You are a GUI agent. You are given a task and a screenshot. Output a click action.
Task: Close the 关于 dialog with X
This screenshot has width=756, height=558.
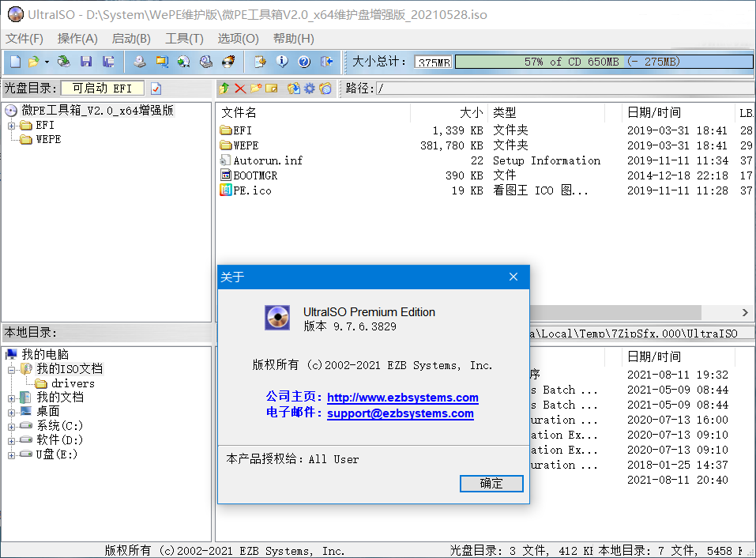click(x=513, y=277)
